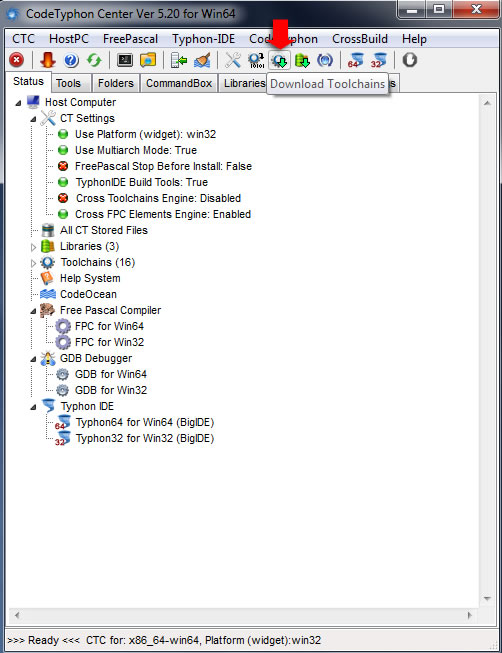Click the Download Toolchains toolbar icon
This screenshot has width=502, height=653.
point(280,60)
